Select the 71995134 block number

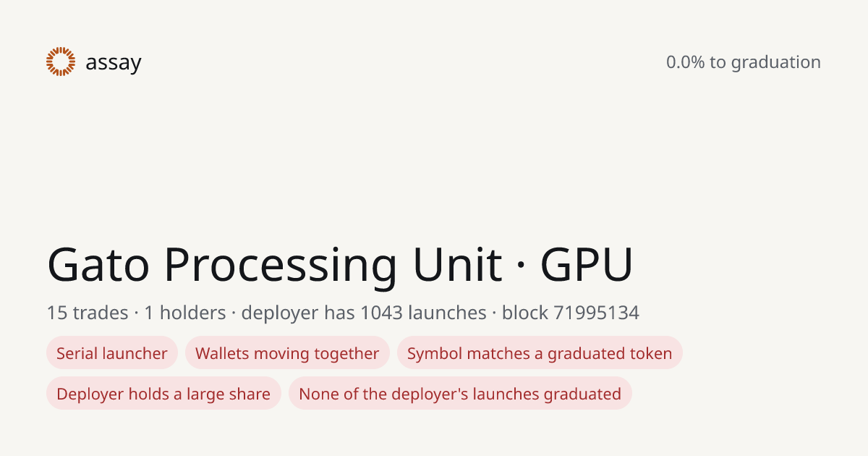[x=597, y=313]
